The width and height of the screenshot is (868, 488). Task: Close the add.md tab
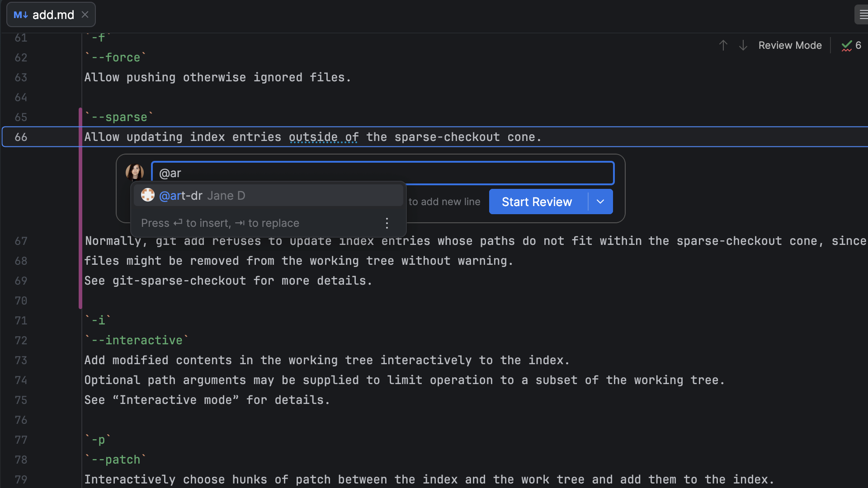[85, 14]
